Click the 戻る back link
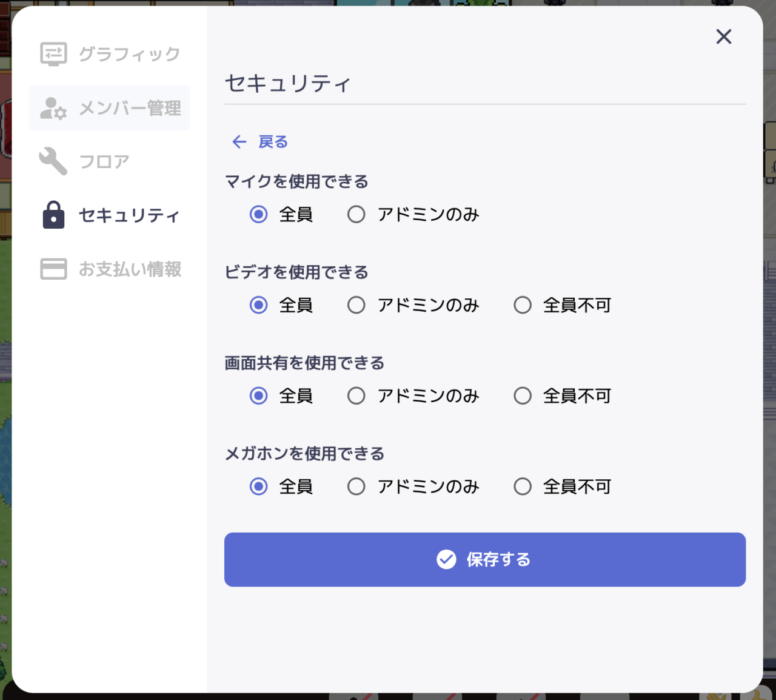This screenshot has width=776, height=700. tap(273, 142)
